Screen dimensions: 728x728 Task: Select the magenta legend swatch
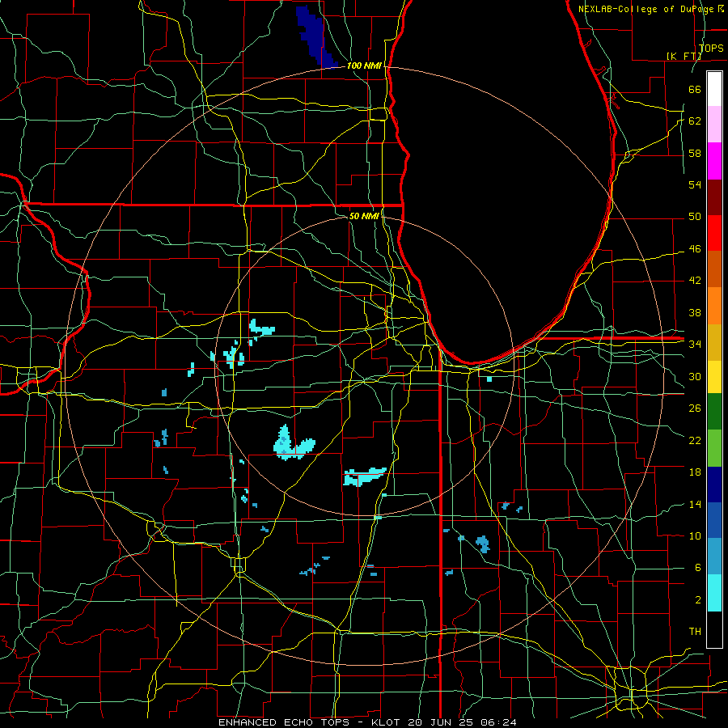tap(714, 161)
